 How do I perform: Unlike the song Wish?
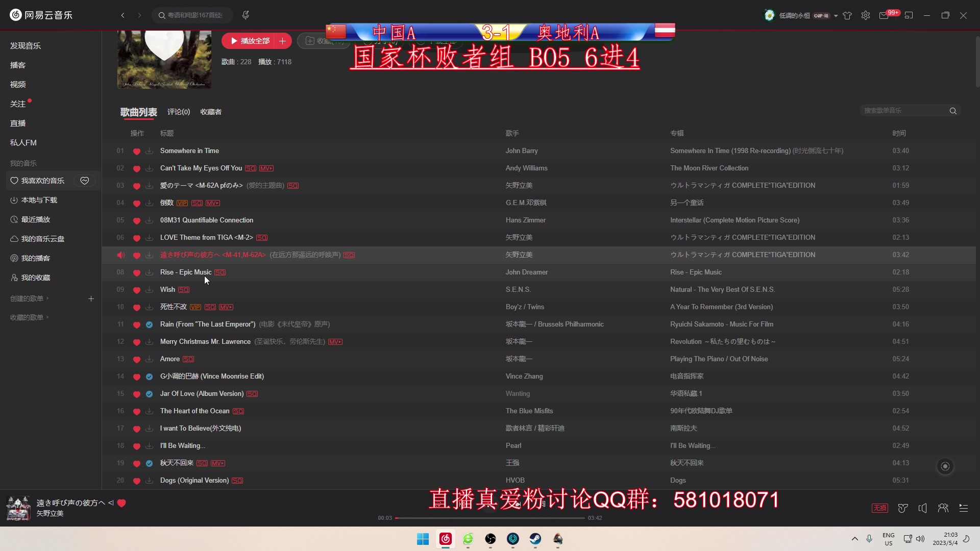(x=136, y=290)
